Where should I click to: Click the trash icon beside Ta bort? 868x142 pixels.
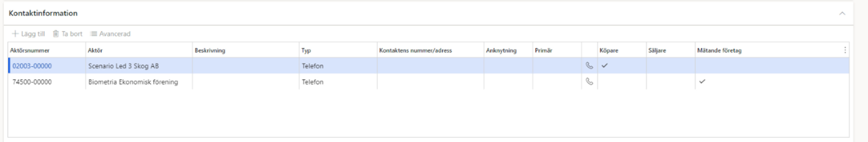(x=56, y=34)
